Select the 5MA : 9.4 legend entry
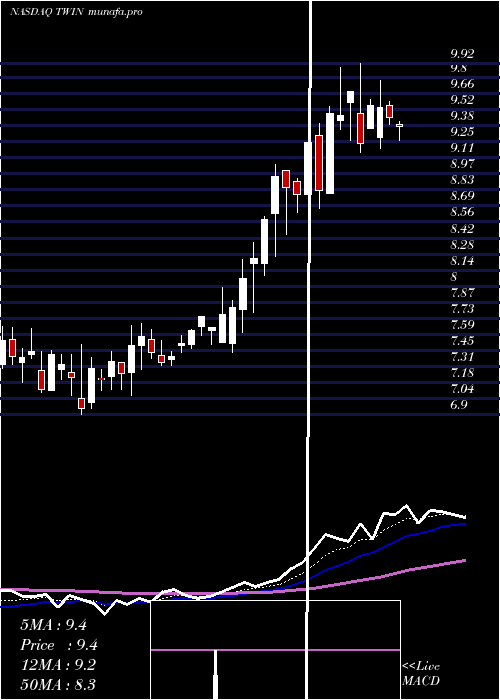The height and width of the screenshot is (700, 500). (53, 625)
